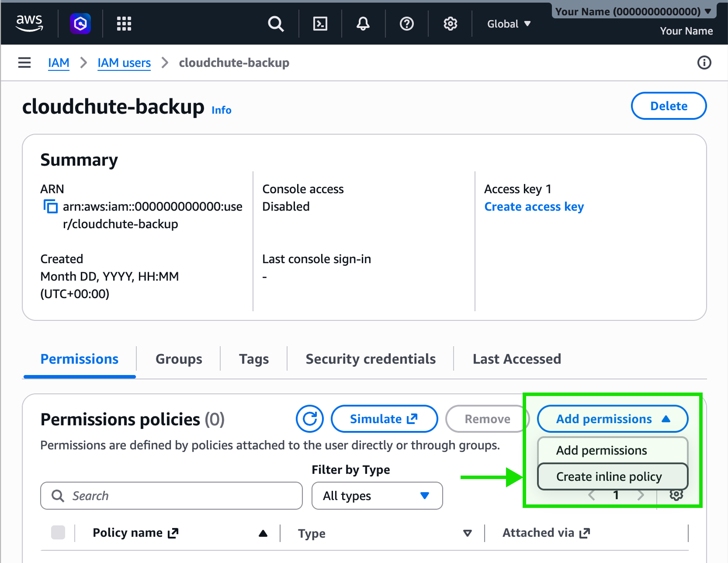The height and width of the screenshot is (563, 728).
Task: Refresh the permissions policies list
Action: (310, 419)
